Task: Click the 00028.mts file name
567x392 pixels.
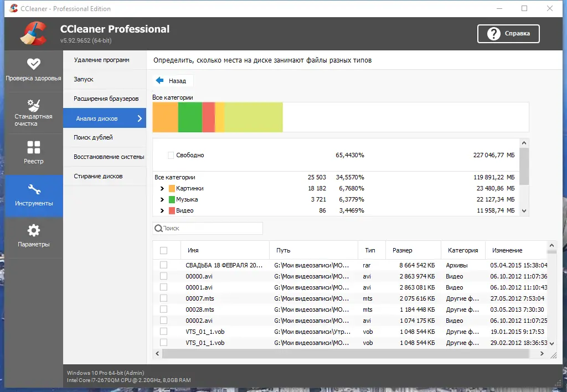Action: (x=199, y=310)
